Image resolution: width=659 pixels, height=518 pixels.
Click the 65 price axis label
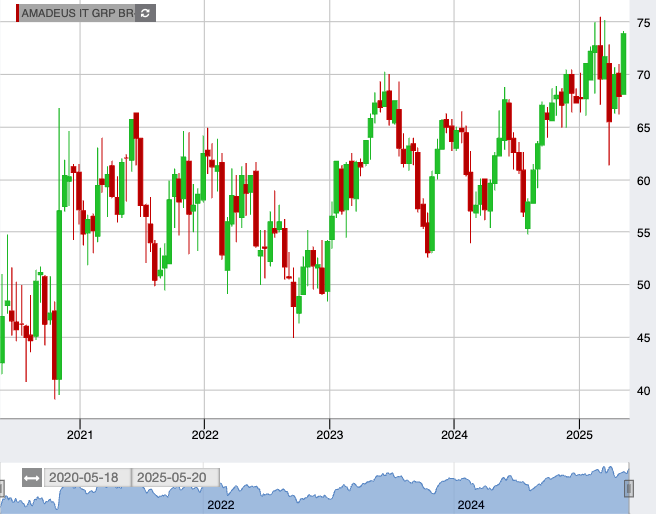(643, 128)
